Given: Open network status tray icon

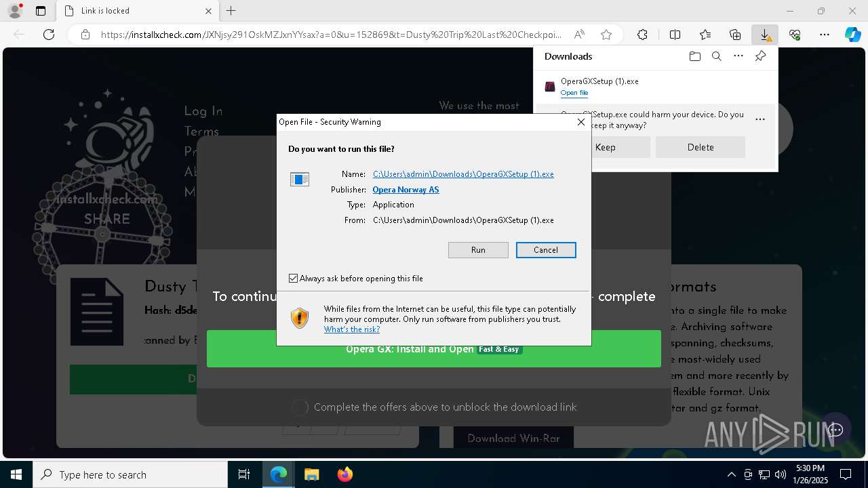Looking at the screenshot, I should (x=764, y=474).
